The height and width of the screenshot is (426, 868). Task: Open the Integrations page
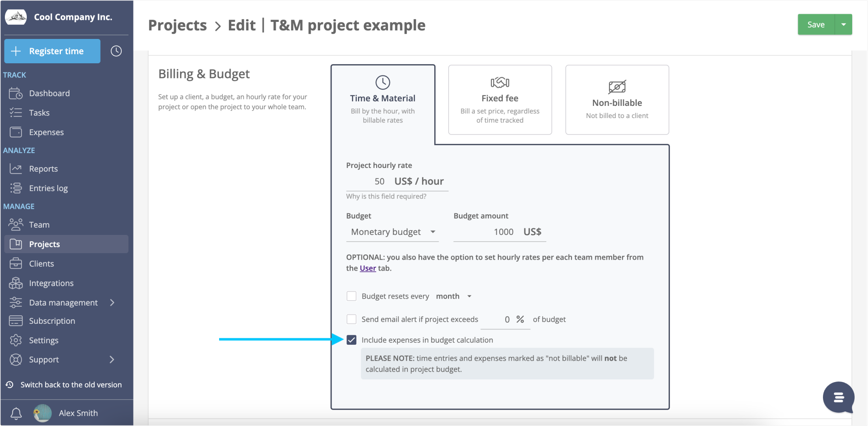51,283
